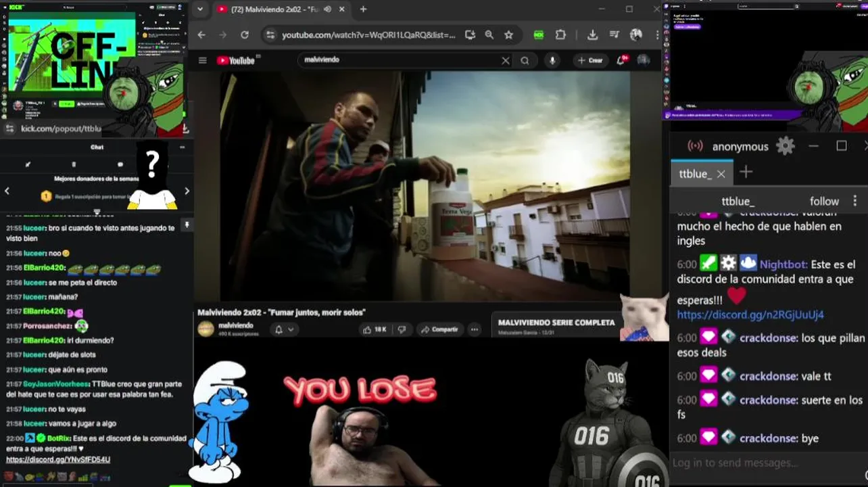Open the malviviendo channel name link
Viewport: 868px width, 487px height.
click(x=235, y=325)
